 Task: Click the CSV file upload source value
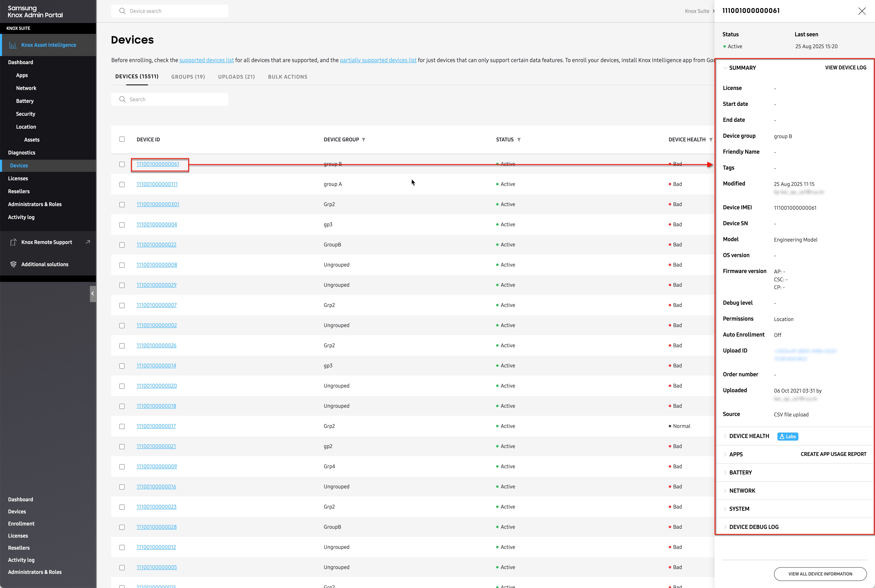(x=791, y=415)
